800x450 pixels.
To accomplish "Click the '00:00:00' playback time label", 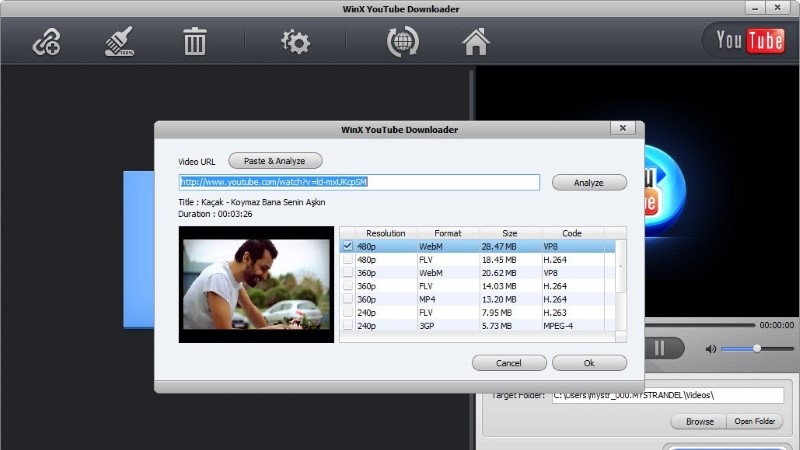I will tap(777, 324).
